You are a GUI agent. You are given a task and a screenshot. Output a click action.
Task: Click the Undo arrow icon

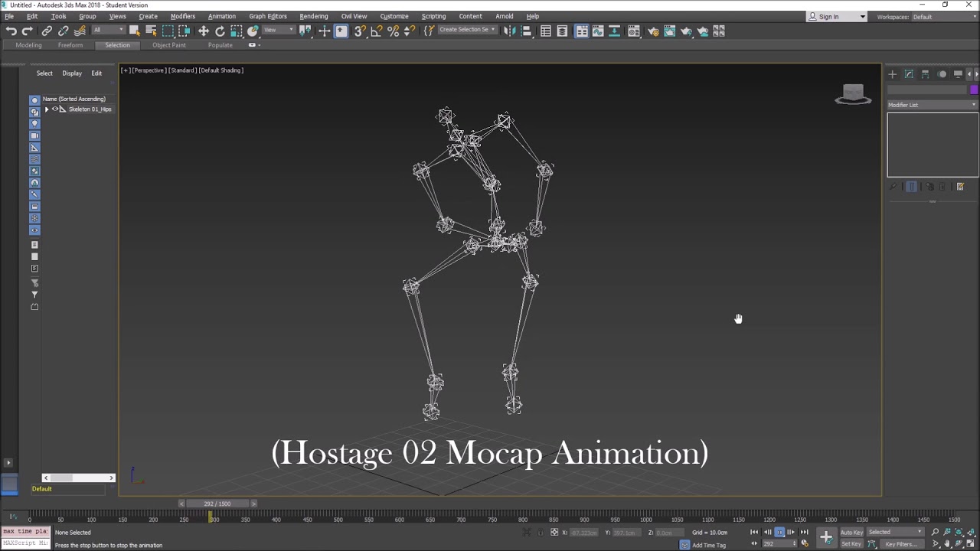pyautogui.click(x=11, y=31)
